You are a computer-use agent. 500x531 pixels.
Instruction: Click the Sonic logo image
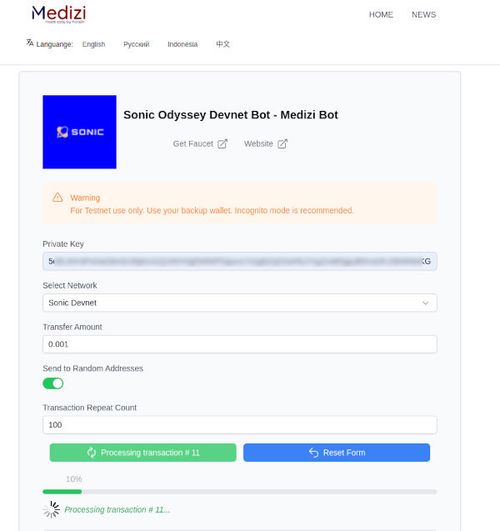(x=80, y=132)
